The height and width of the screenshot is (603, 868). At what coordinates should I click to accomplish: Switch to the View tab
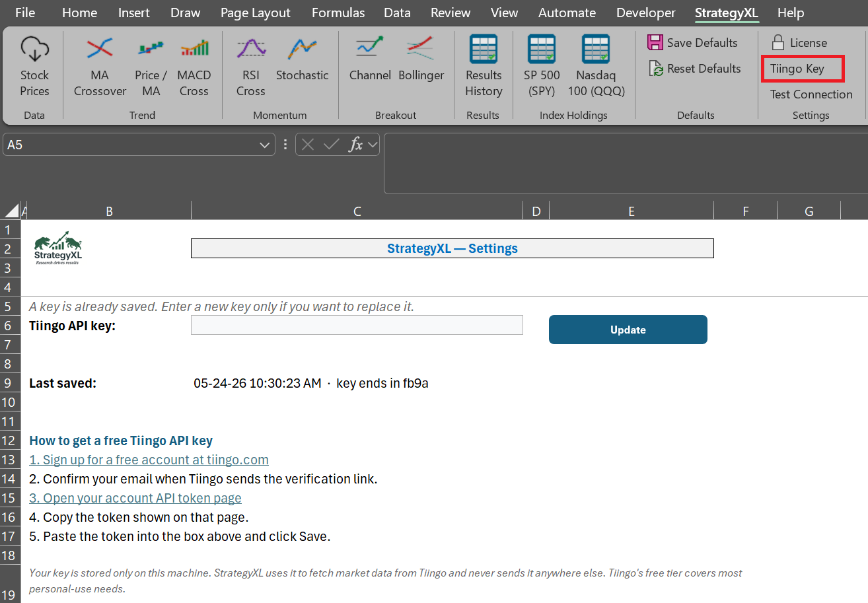click(x=505, y=13)
